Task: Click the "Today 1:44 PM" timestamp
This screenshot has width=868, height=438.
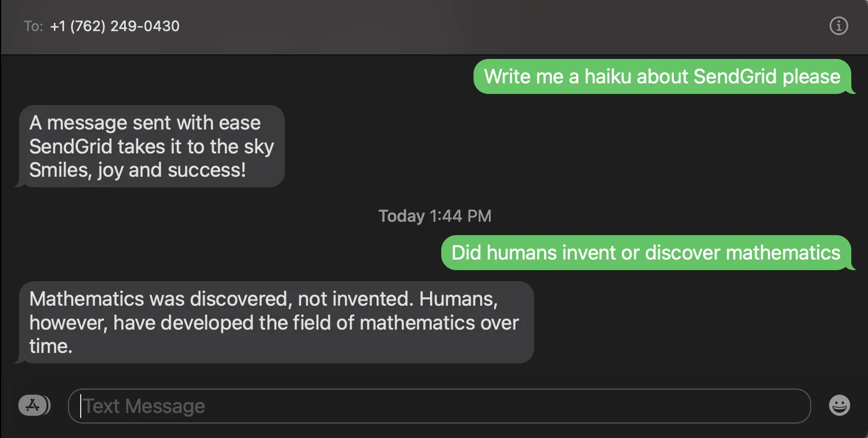Action: 435,216
